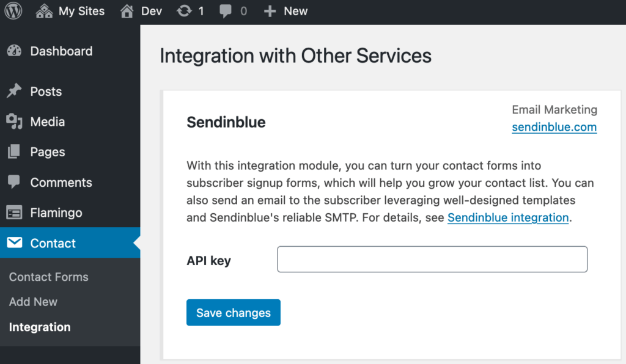Click the WordPress logo icon

13,11
